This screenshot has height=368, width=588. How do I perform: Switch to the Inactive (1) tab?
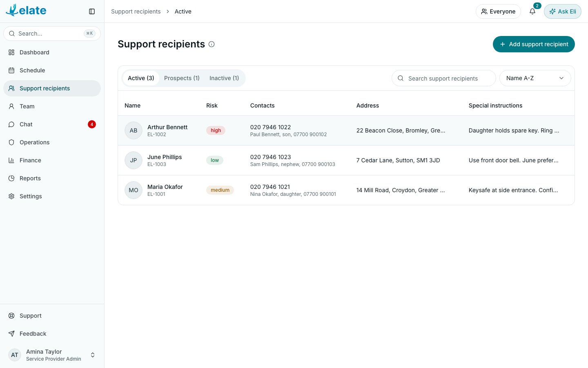(224, 78)
